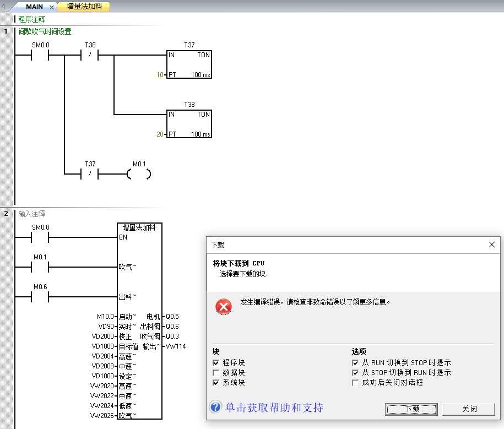
Task: Click the T37 TON timer box
Action: pyautogui.click(x=189, y=65)
